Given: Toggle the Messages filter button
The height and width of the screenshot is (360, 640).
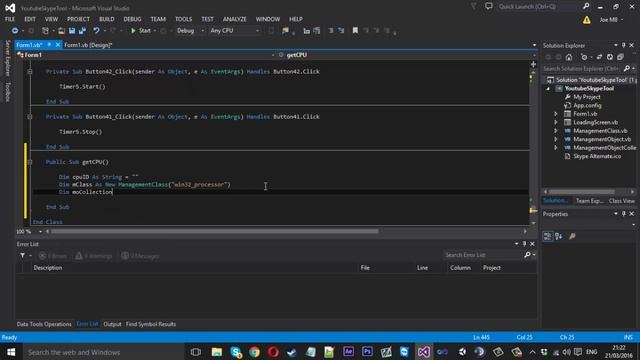Looking at the screenshot, I should 140,256.
